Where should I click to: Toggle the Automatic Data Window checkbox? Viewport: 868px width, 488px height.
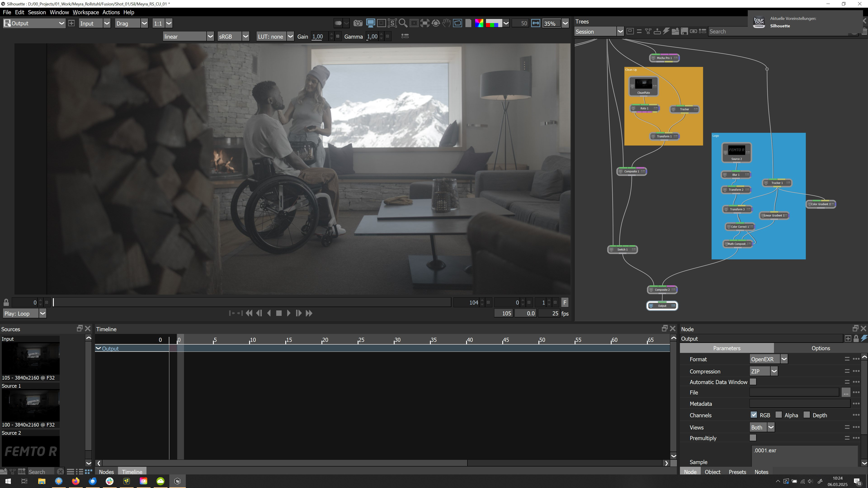pos(753,382)
